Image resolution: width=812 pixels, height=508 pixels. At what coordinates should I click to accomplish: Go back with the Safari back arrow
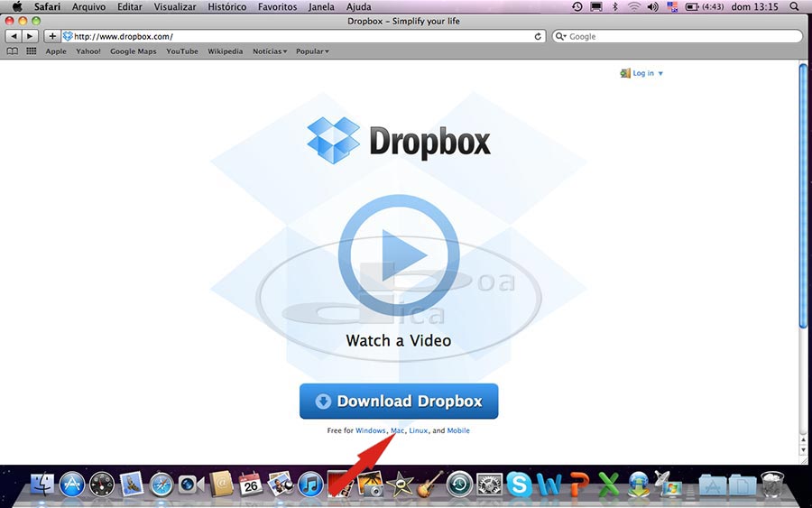14,36
